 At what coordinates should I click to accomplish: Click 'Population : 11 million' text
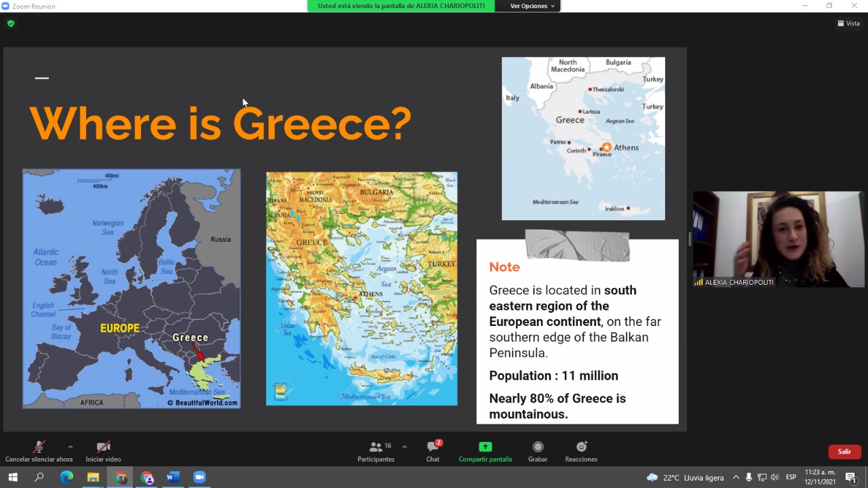pos(553,375)
